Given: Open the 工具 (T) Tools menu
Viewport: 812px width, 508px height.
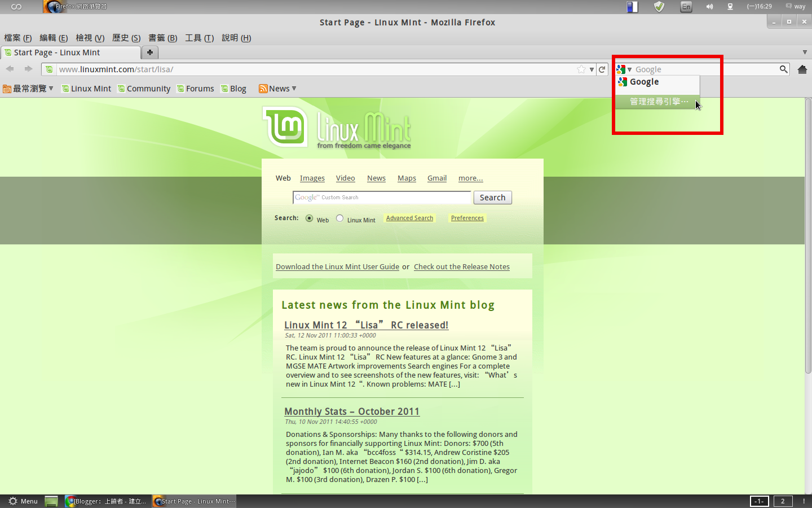Looking at the screenshot, I should [x=200, y=38].
